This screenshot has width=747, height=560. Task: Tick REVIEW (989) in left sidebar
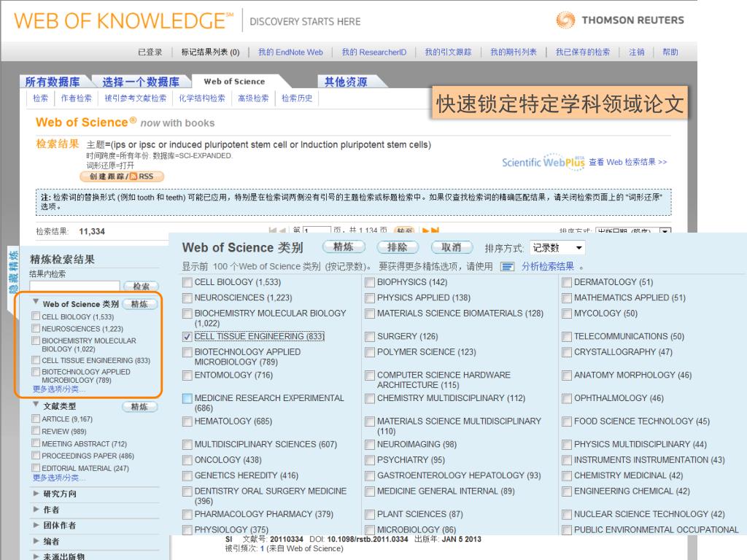35,430
